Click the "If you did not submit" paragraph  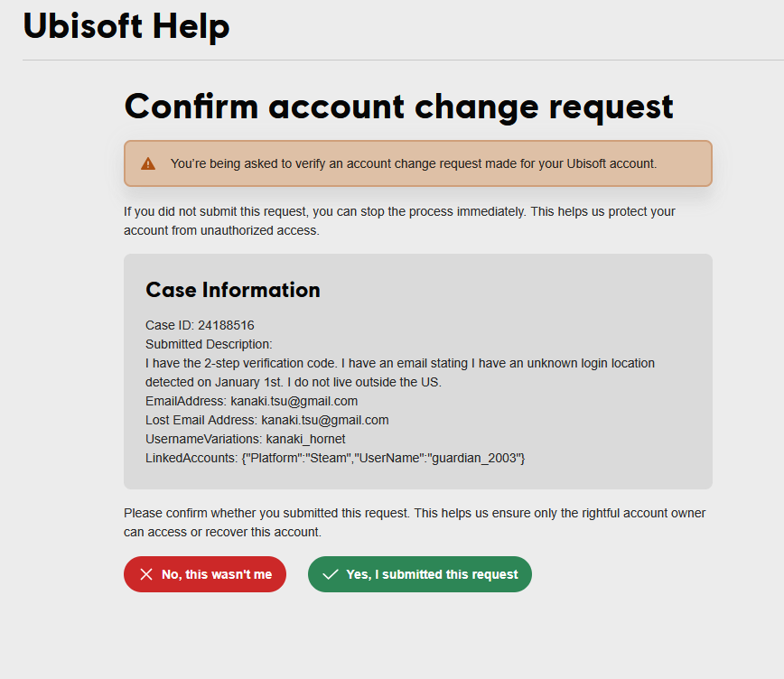click(399, 220)
